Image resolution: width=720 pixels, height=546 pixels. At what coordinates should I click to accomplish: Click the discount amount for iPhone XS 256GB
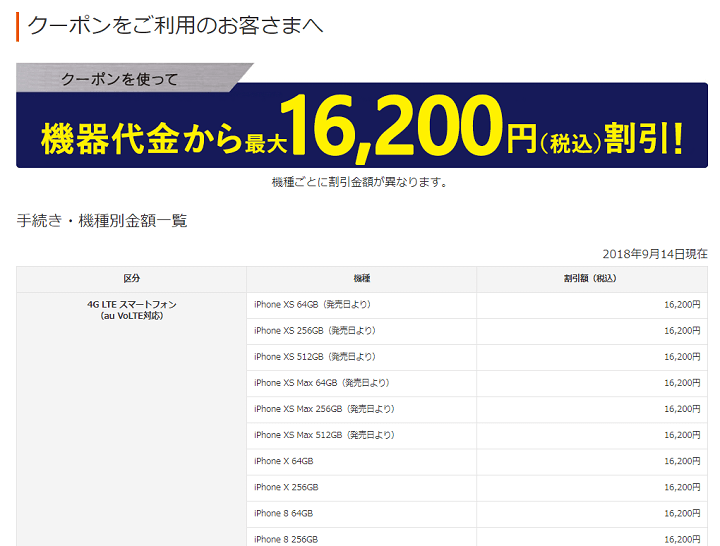(682, 331)
